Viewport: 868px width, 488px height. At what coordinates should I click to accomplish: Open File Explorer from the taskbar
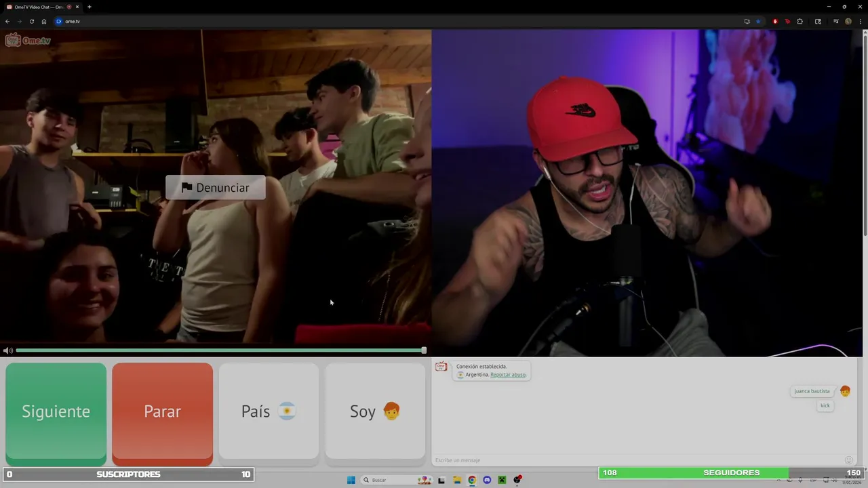click(x=457, y=480)
